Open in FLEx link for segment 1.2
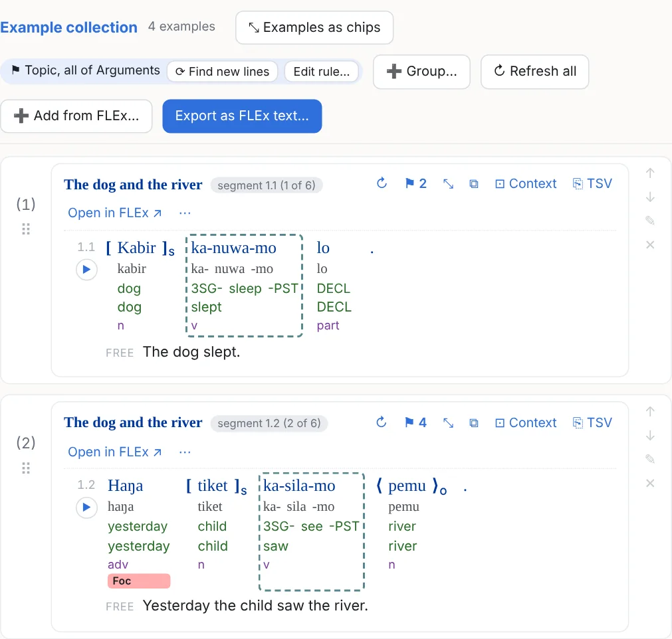Screen dimensions: 672x639 click(x=115, y=452)
